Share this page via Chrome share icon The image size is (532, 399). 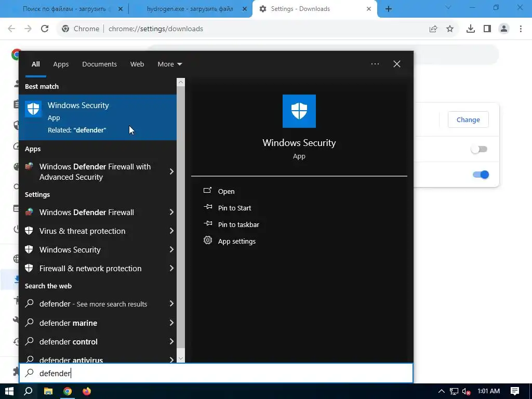click(433, 29)
